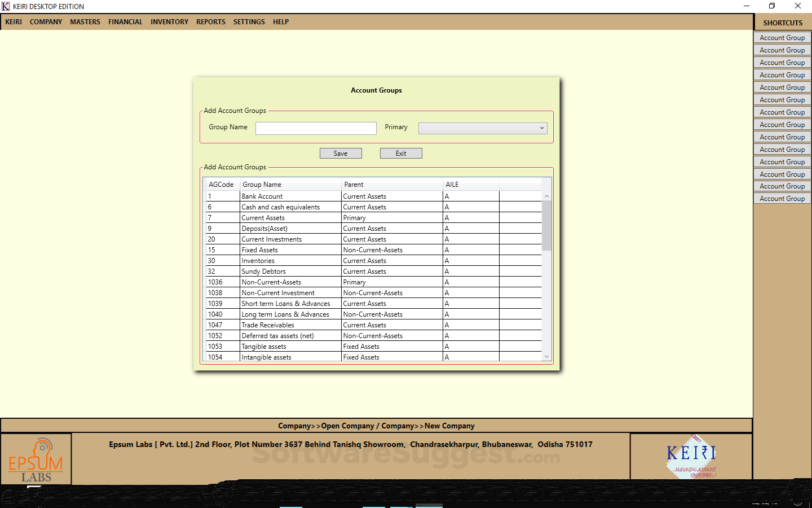Click the Group Name input field

pos(316,128)
